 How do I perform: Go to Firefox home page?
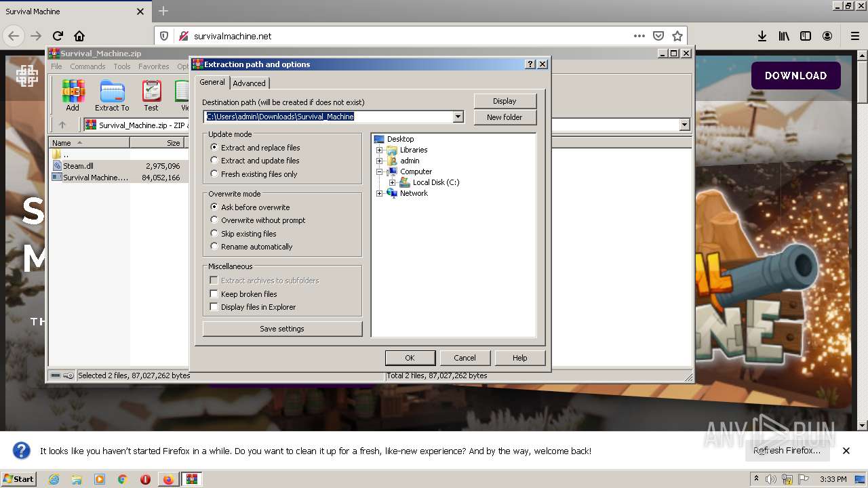coord(79,36)
